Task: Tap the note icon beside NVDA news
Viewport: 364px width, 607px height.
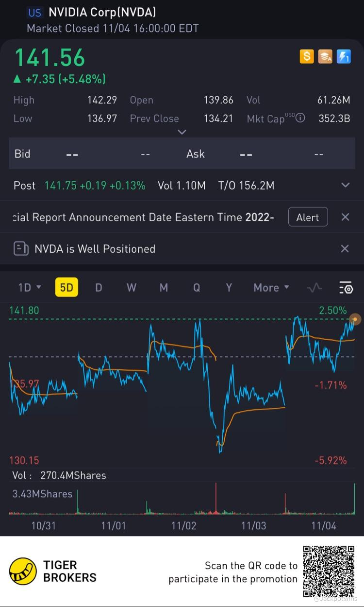Action: (x=21, y=249)
